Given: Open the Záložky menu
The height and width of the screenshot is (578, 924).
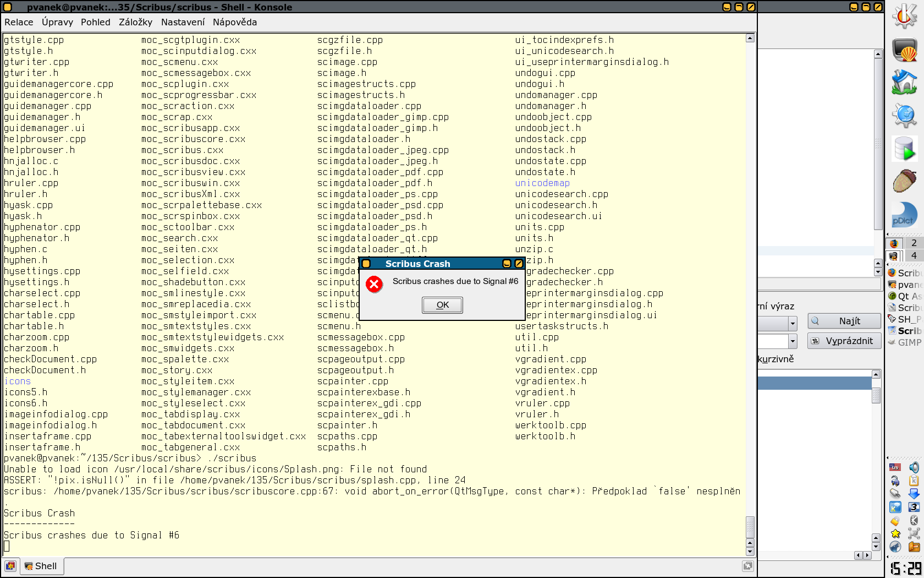Looking at the screenshot, I should [x=135, y=22].
